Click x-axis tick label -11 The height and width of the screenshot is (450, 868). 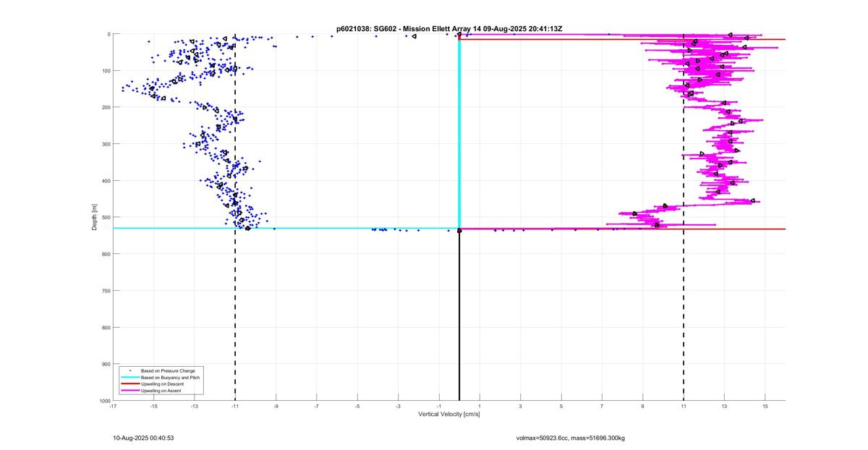point(235,407)
